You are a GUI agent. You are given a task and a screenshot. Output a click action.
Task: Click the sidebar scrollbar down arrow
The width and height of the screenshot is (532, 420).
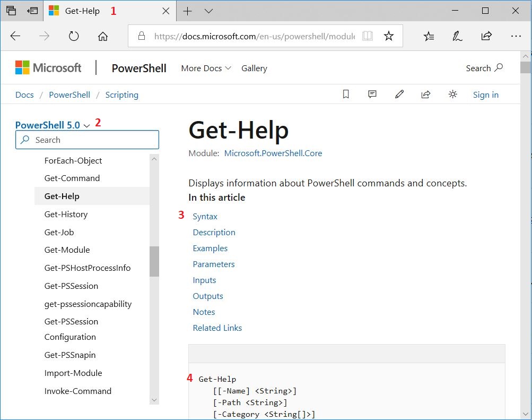point(154,400)
